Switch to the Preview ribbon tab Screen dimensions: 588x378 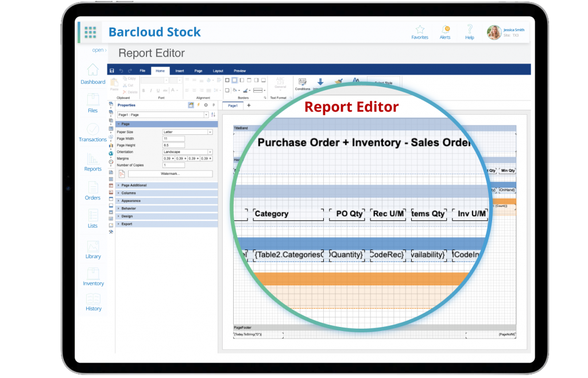click(x=239, y=71)
